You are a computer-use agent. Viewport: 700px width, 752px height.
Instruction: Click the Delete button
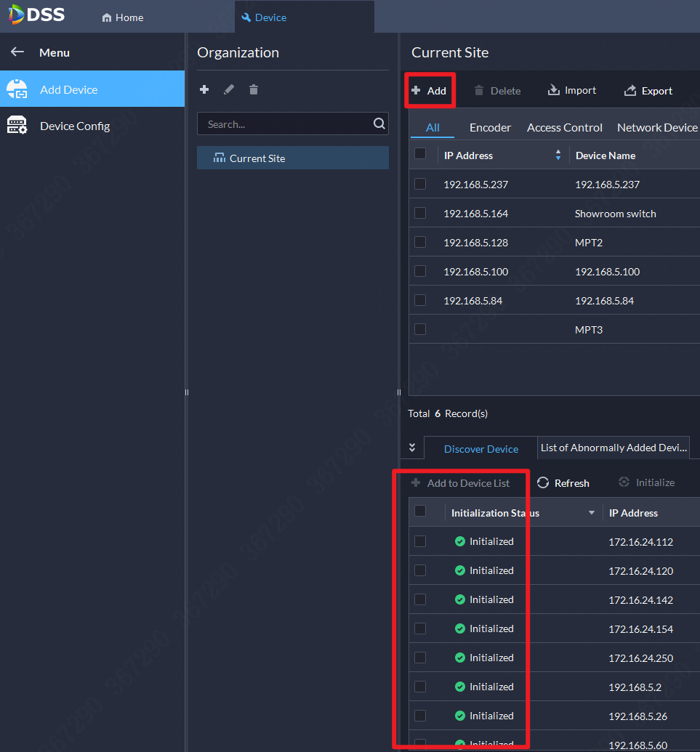pyautogui.click(x=497, y=91)
